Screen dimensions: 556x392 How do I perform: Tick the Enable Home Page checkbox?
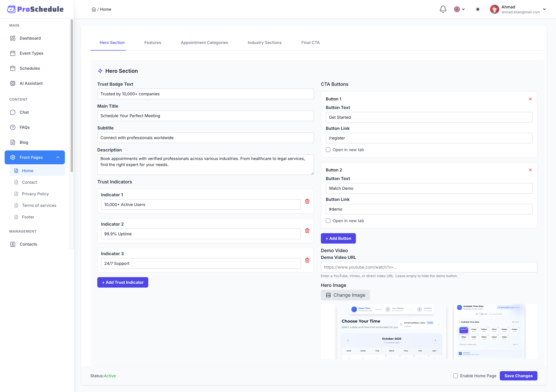455,376
